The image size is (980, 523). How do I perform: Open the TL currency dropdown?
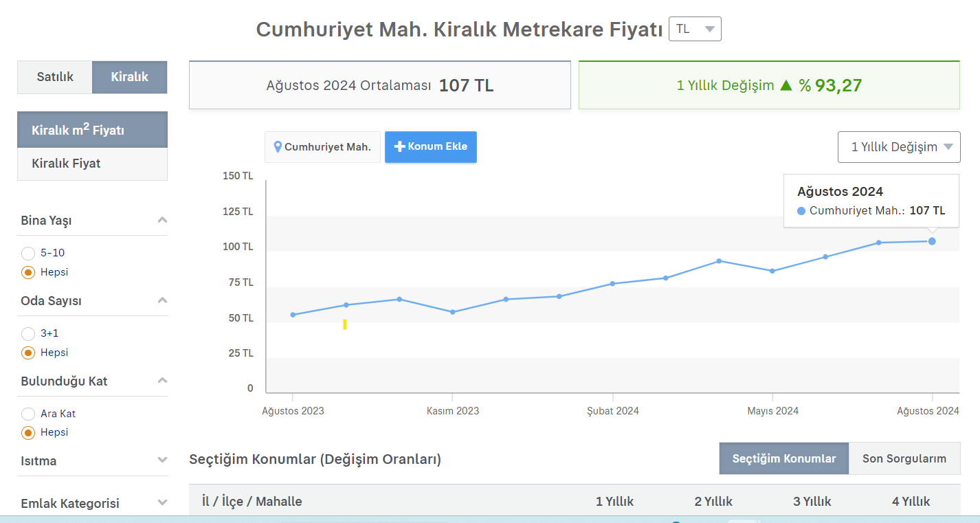(695, 29)
